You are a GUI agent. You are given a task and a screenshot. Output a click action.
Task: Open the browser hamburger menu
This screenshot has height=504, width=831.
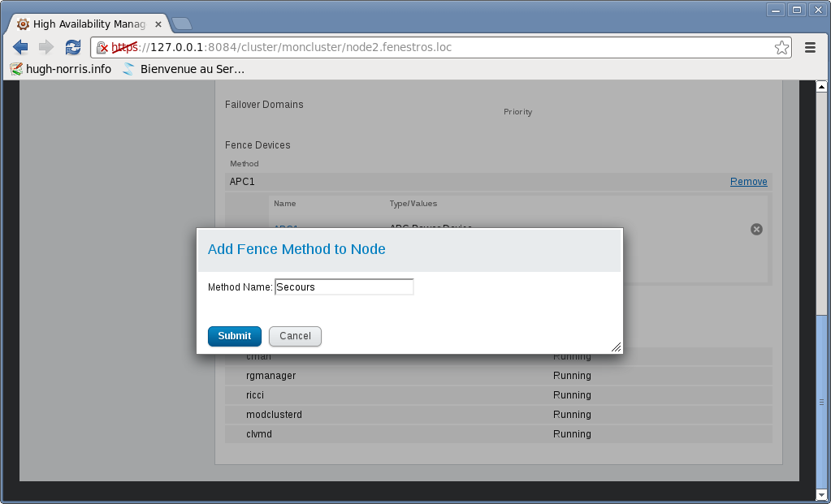[x=810, y=48]
